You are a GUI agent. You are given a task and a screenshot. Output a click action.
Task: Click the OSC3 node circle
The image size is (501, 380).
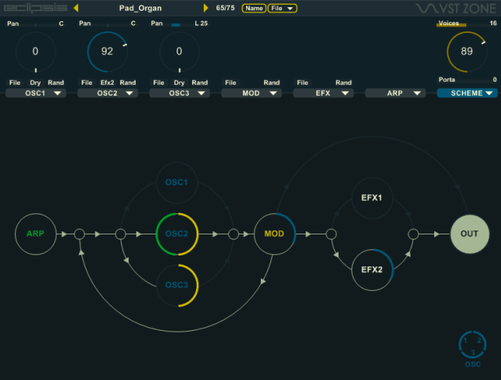177,285
